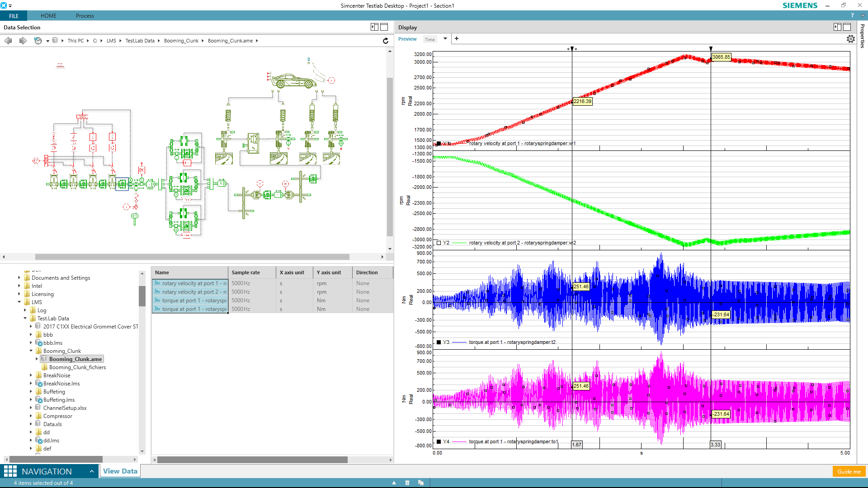Select the View Data tab
The height and width of the screenshot is (488, 868).
(x=120, y=471)
